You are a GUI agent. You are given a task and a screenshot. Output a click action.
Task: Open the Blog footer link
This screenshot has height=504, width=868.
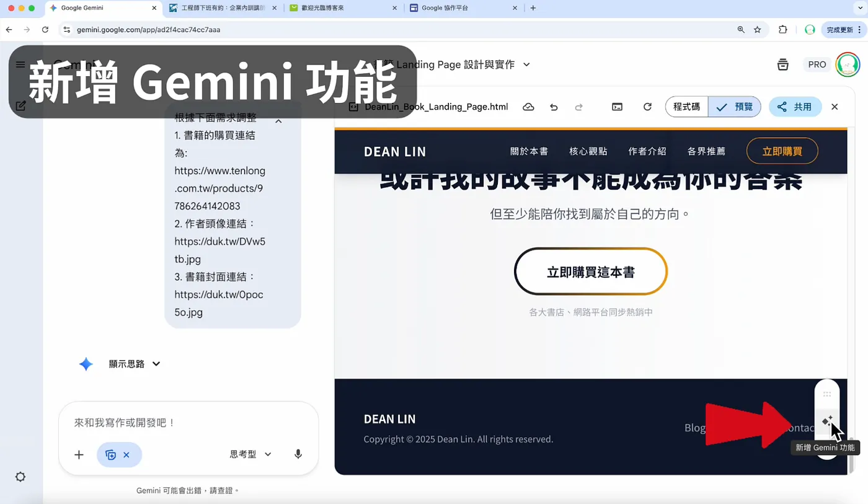(x=695, y=428)
